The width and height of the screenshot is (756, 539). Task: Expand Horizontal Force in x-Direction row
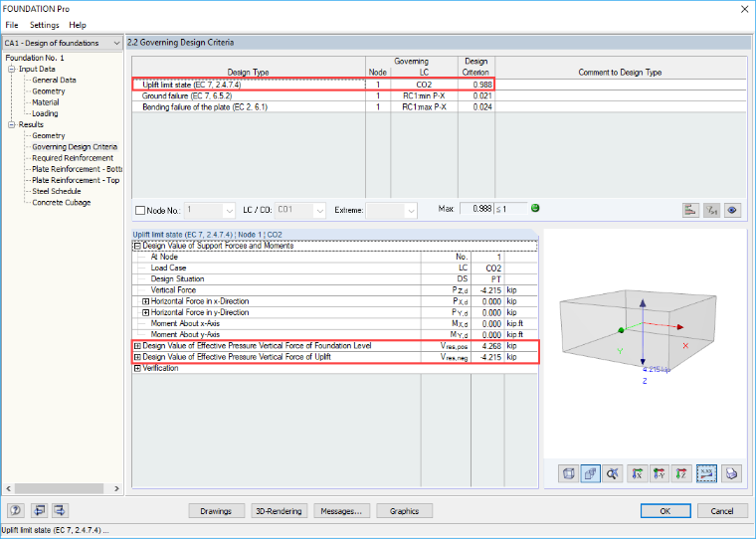145,301
